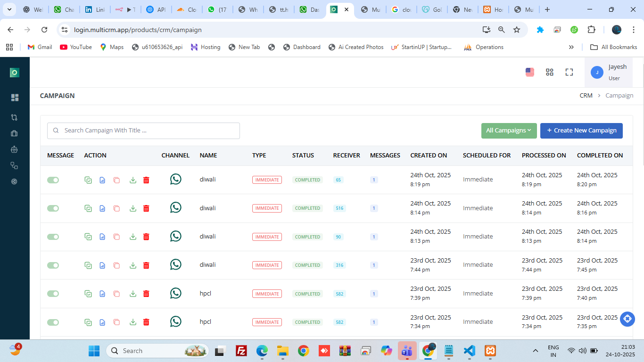The height and width of the screenshot is (362, 644).
Task: Open the Gmail bookmark in bookmarks bar
Action: tap(40, 47)
